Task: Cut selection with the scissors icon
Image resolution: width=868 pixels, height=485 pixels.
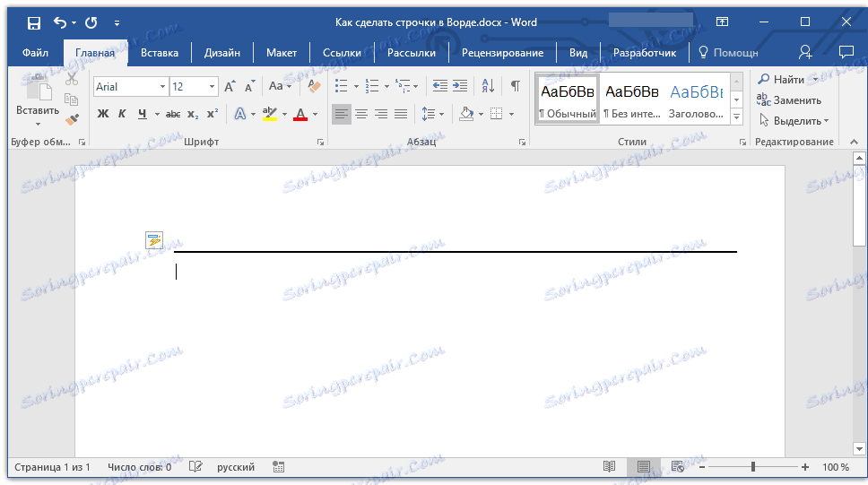Action: [x=72, y=79]
